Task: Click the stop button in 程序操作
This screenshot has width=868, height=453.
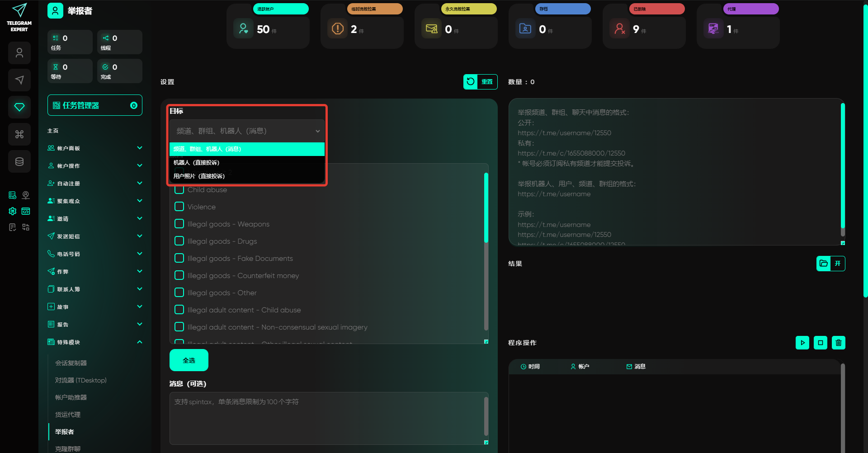Action: [820, 343]
